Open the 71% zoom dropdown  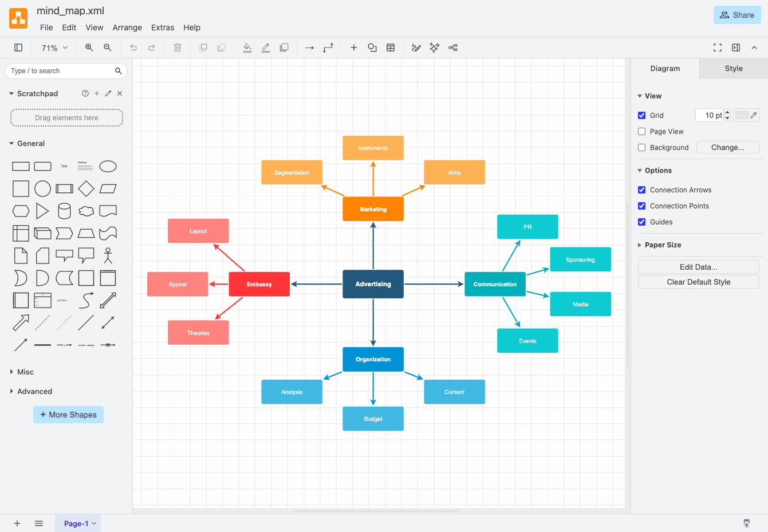click(54, 48)
